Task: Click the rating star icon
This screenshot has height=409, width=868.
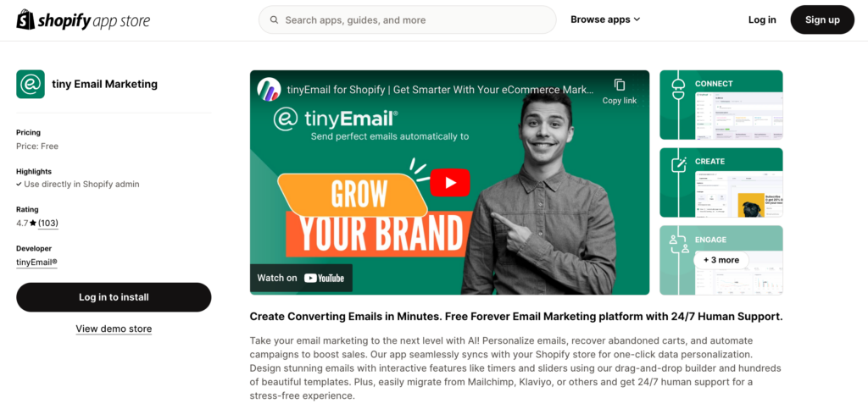Action: pyautogui.click(x=33, y=224)
